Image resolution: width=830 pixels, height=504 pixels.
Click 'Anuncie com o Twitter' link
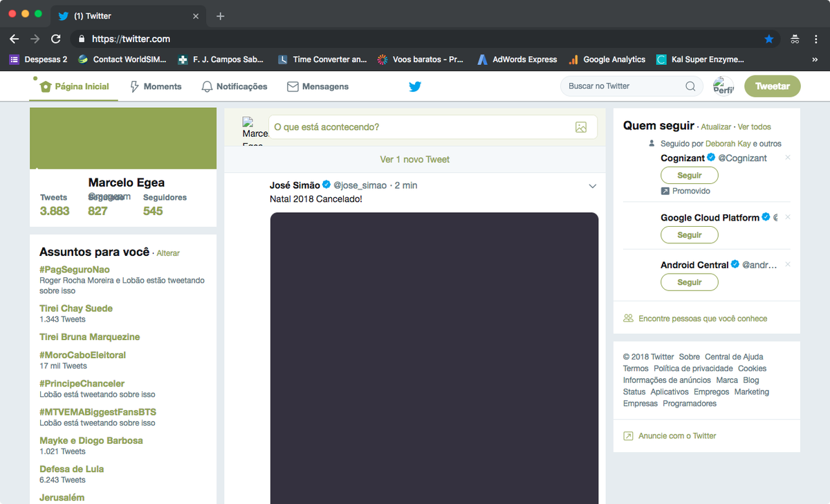(677, 436)
